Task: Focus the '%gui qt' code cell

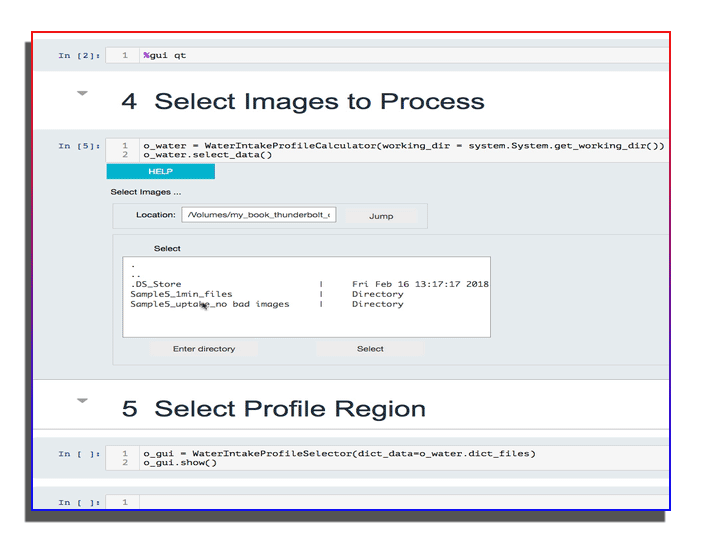Action: 400,55
